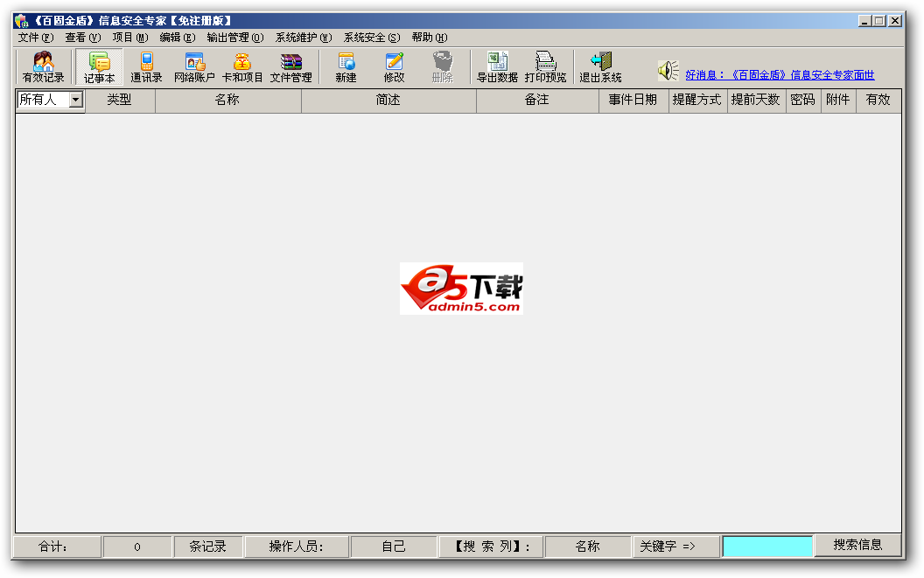Click the 名称 search column field
The height and width of the screenshot is (578, 924).
click(x=587, y=547)
